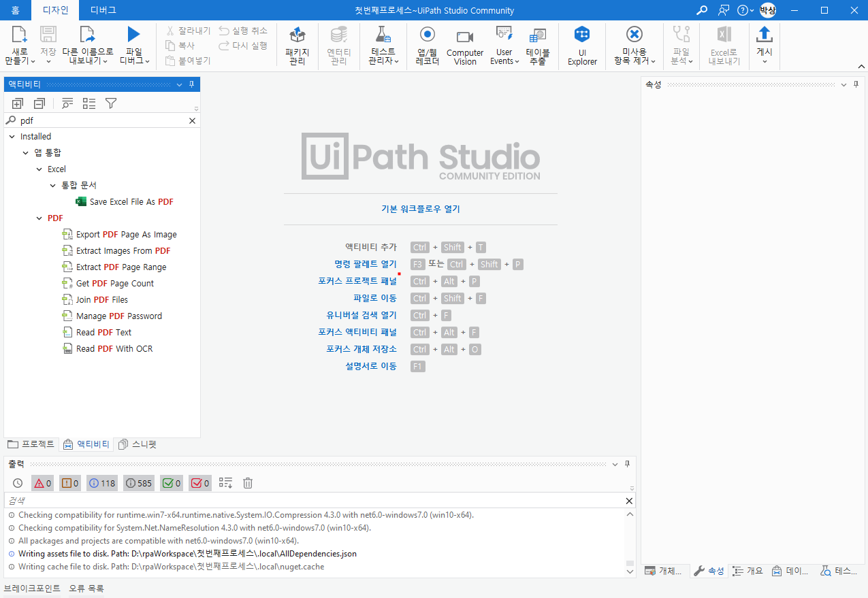Collapse the PDF category node
The image size is (868, 598).
(39, 218)
